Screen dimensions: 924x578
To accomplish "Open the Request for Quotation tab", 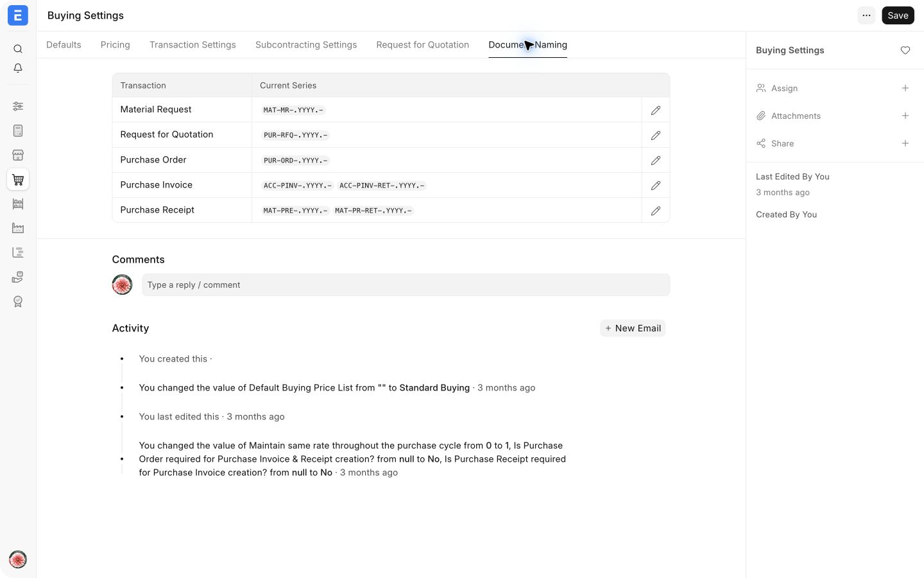I will tap(423, 45).
